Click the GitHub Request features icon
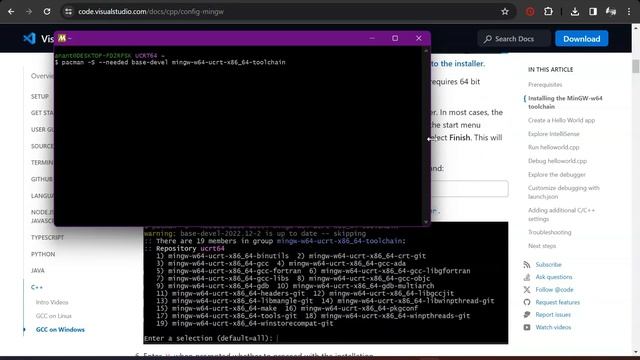This screenshot has width=640, height=360. (527, 302)
